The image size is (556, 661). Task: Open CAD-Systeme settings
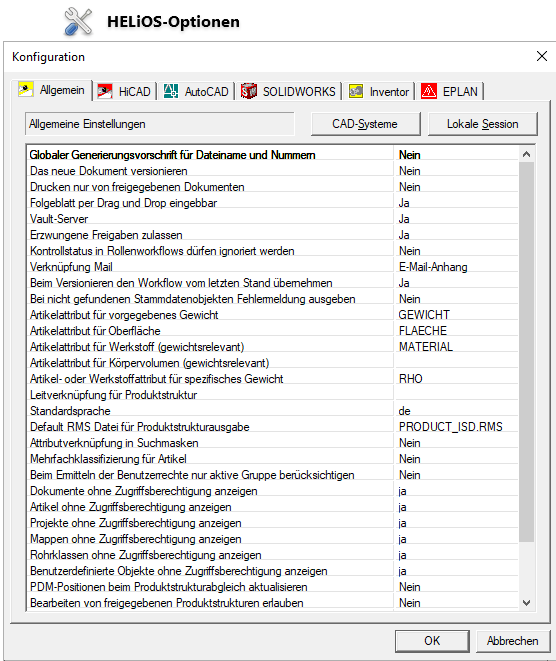pyautogui.click(x=365, y=124)
